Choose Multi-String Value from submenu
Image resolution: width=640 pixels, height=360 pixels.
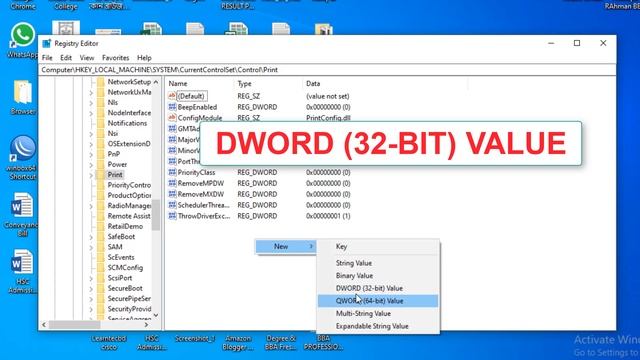click(x=378, y=313)
